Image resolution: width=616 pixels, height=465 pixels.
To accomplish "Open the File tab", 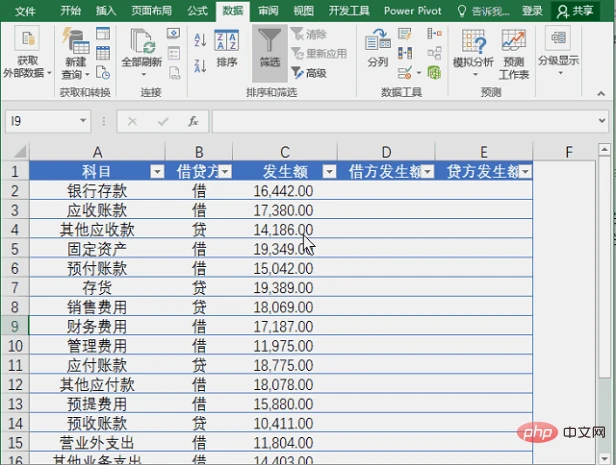I will (25, 11).
